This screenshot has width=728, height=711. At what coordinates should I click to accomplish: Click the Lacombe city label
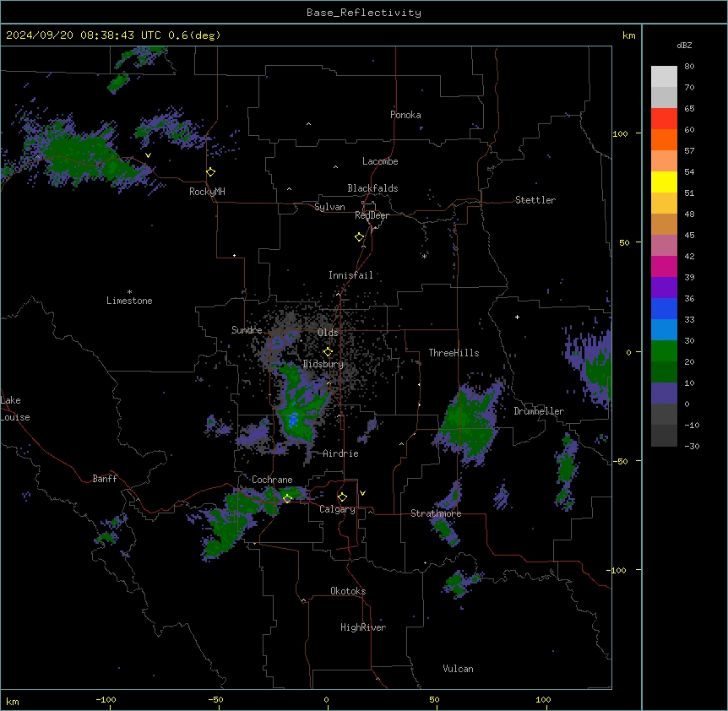[380, 161]
